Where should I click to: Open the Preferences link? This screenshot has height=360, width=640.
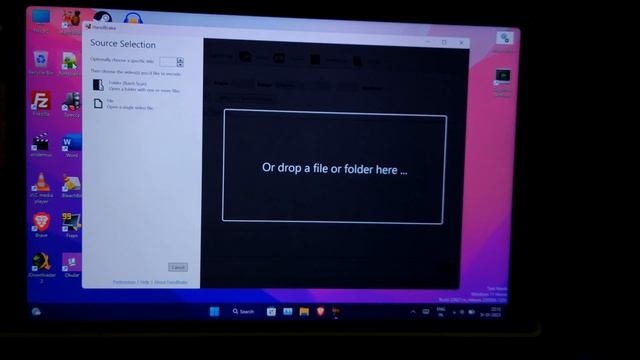click(x=124, y=282)
